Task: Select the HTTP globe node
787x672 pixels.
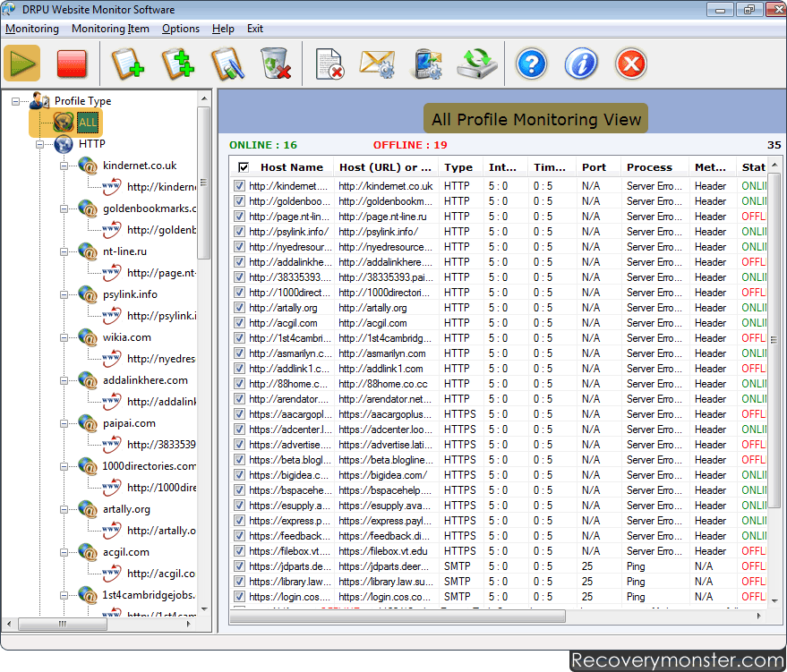Action: click(64, 144)
